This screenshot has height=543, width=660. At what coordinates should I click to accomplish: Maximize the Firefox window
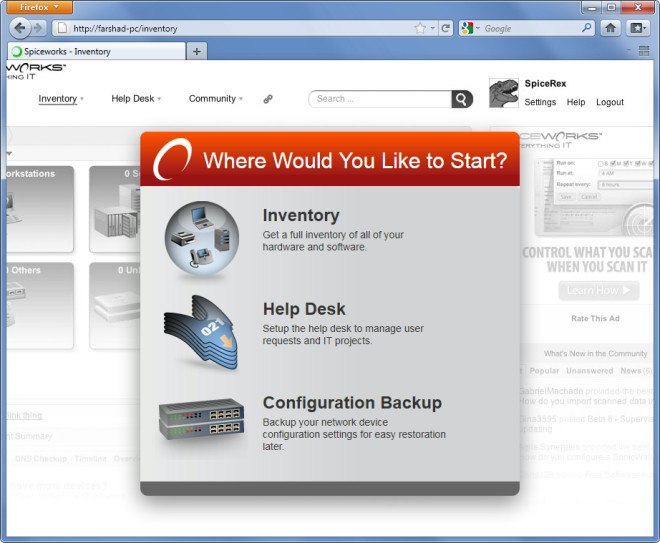point(611,7)
